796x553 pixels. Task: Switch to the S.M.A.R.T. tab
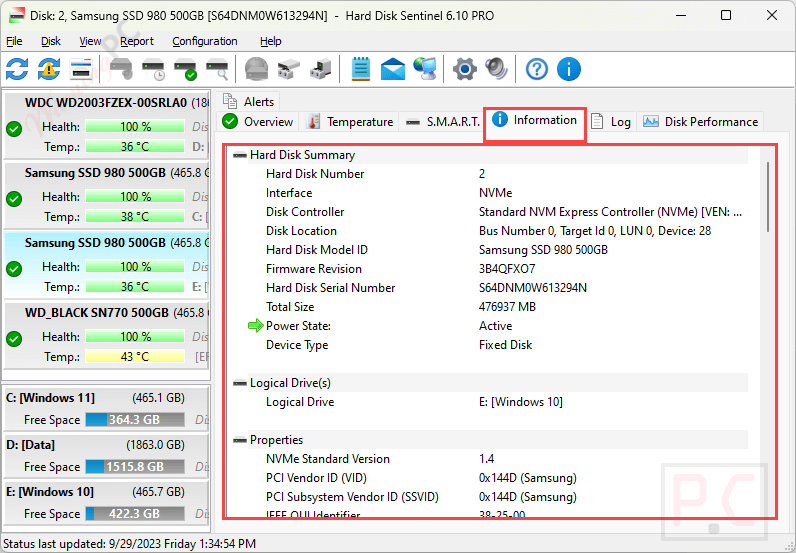tap(443, 122)
